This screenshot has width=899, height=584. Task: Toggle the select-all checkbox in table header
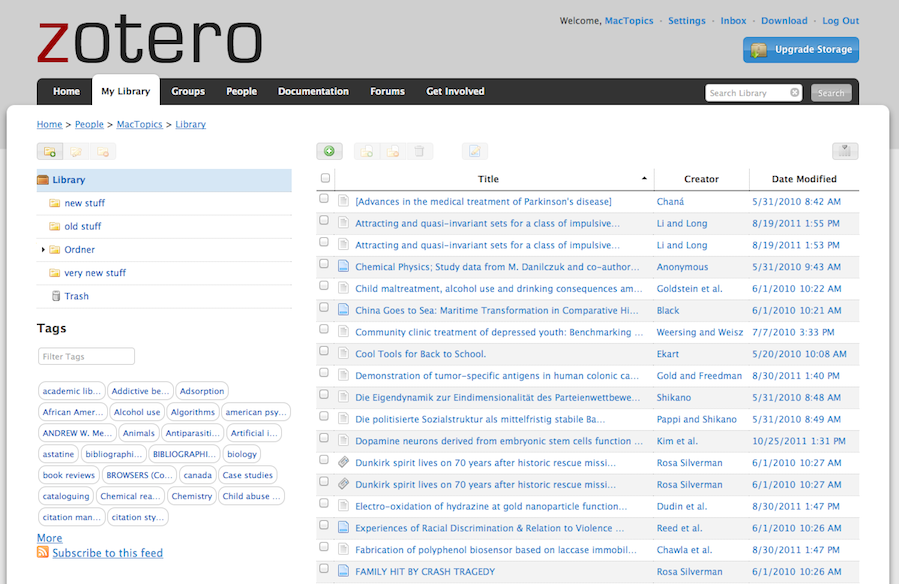pos(325,178)
